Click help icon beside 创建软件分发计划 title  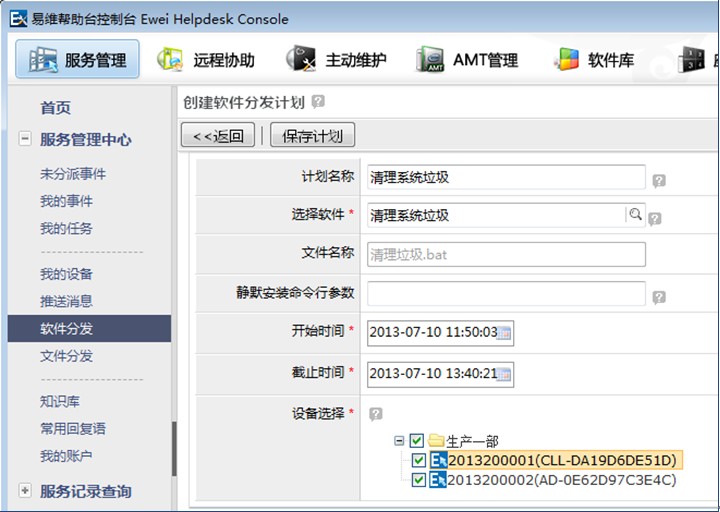[x=318, y=102]
